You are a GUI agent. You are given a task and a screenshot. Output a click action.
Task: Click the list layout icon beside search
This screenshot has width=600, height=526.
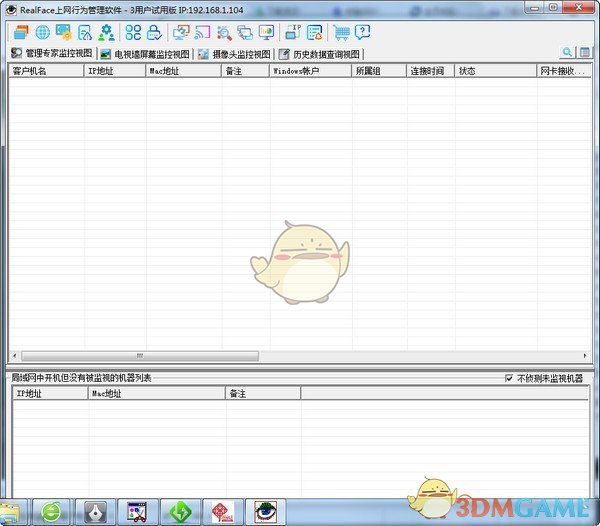(x=585, y=52)
